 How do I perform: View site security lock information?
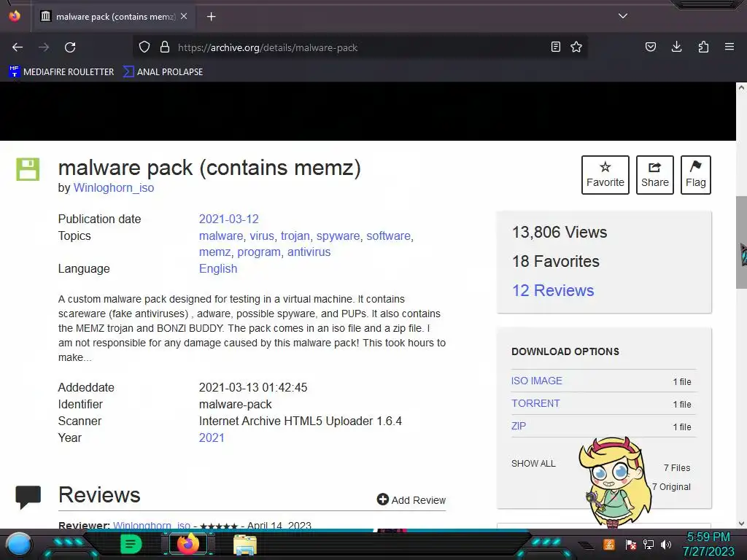[165, 47]
